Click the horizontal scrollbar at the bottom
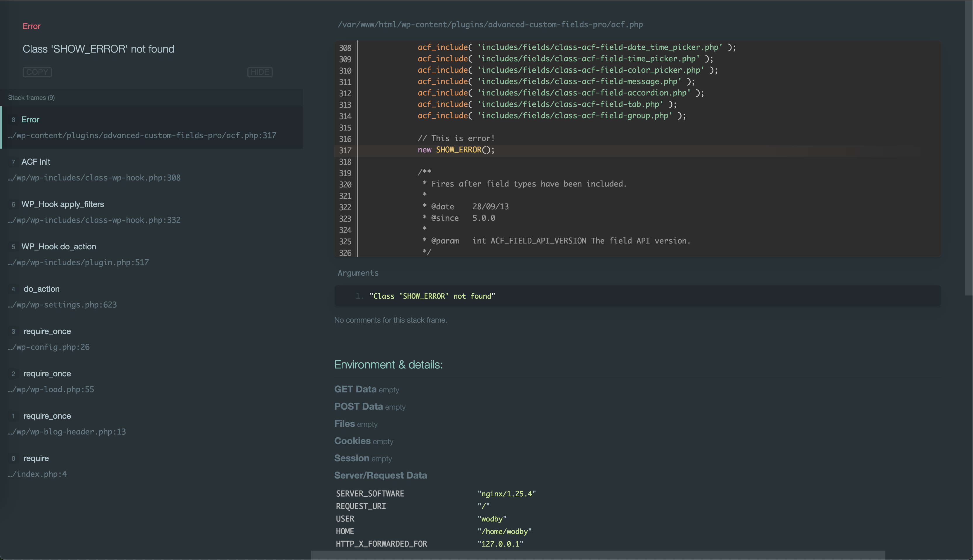973x560 pixels. [x=598, y=555]
